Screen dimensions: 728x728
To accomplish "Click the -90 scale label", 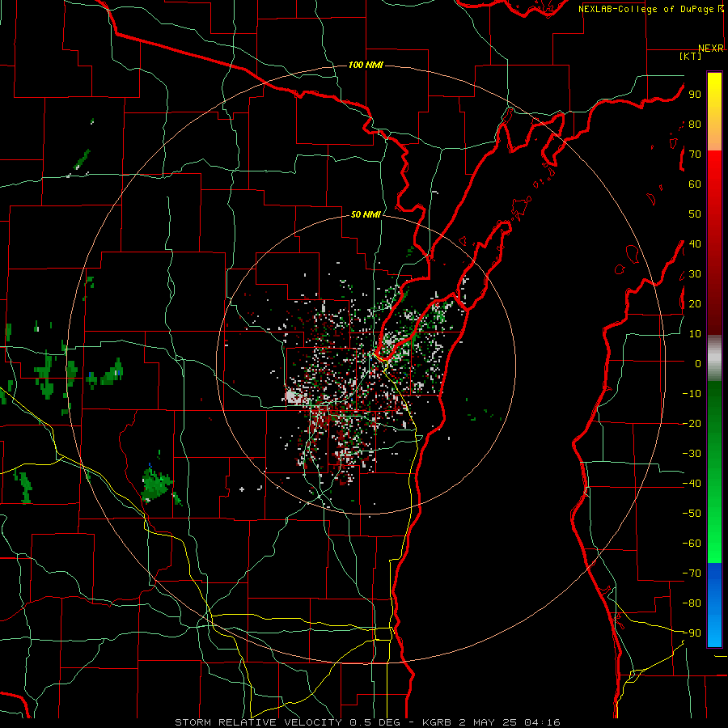I will tap(692, 633).
